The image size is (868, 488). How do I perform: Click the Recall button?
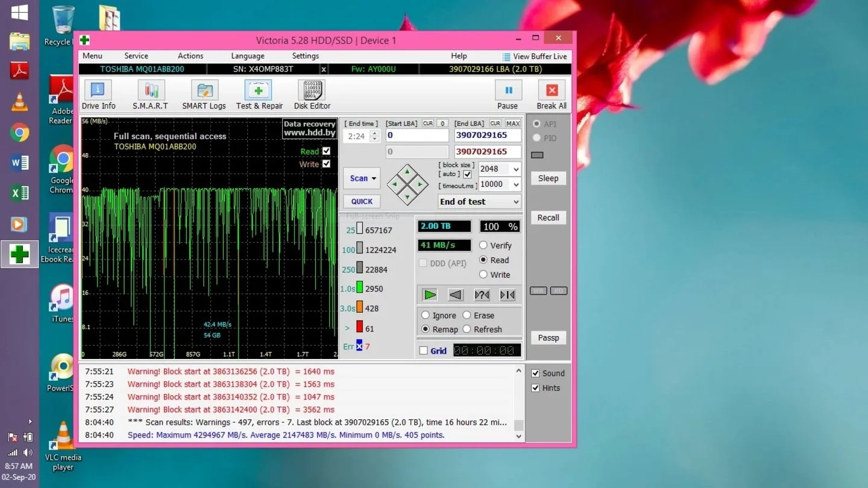pos(548,217)
